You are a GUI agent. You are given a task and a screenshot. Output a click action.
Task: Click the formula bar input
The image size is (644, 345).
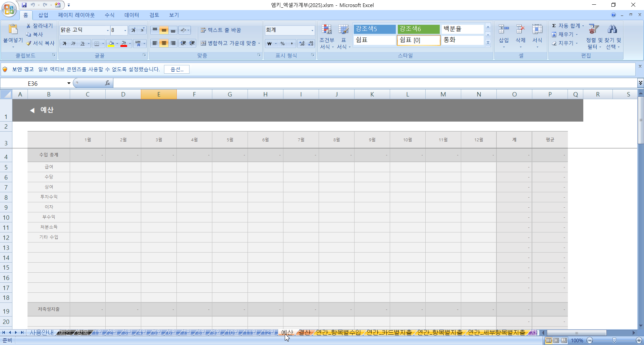(x=375, y=83)
